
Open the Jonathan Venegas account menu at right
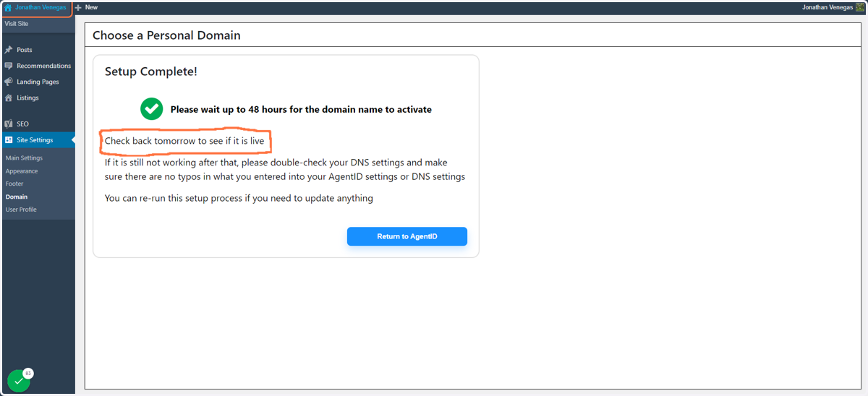point(827,7)
